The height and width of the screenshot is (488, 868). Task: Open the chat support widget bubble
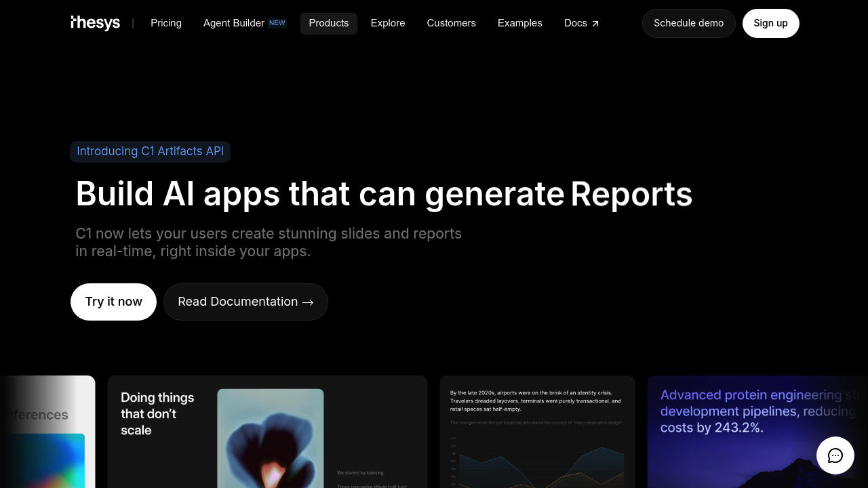pos(835,455)
